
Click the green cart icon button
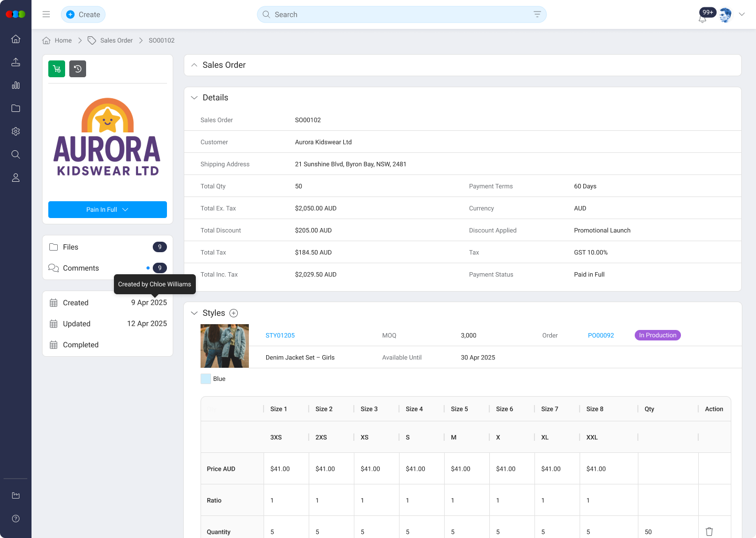point(57,69)
